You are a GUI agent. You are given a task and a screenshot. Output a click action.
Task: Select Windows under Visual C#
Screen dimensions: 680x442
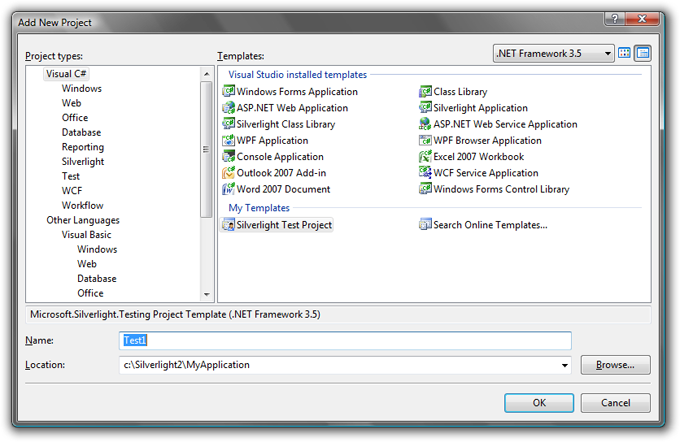(82, 88)
